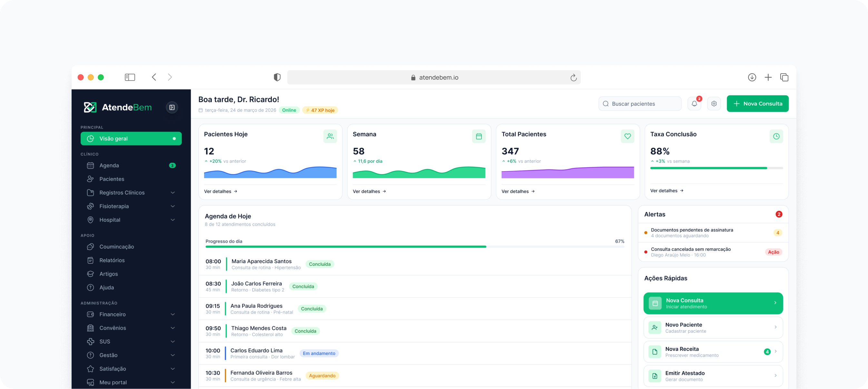The height and width of the screenshot is (389, 868).
Task: Click the Progresso do dia progress bar
Action: [415, 247]
